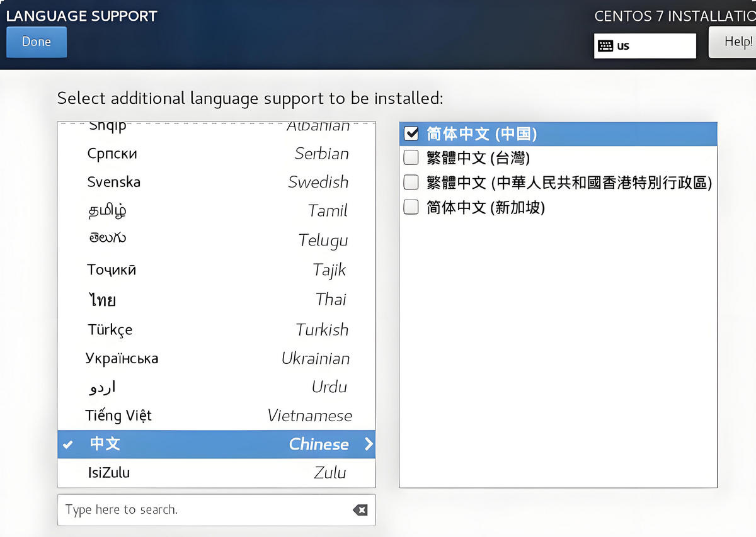Select Svenska Swedish language row
This screenshot has height=537, width=756.
(x=216, y=183)
